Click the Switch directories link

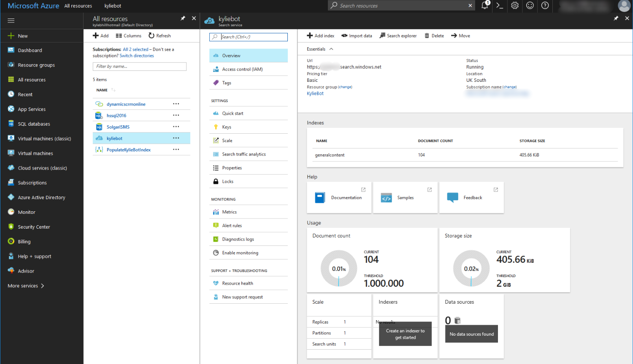(x=137, y=56)
